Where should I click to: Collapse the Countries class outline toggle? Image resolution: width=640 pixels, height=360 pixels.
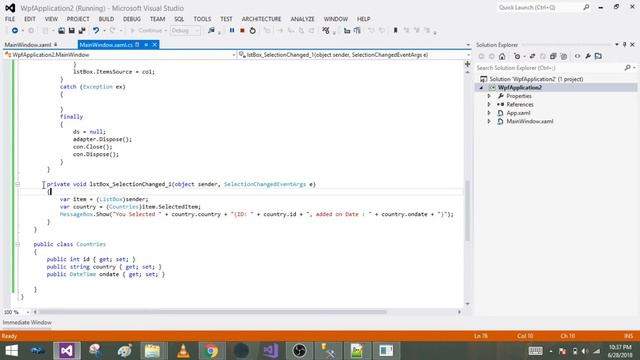click(18, 244)
